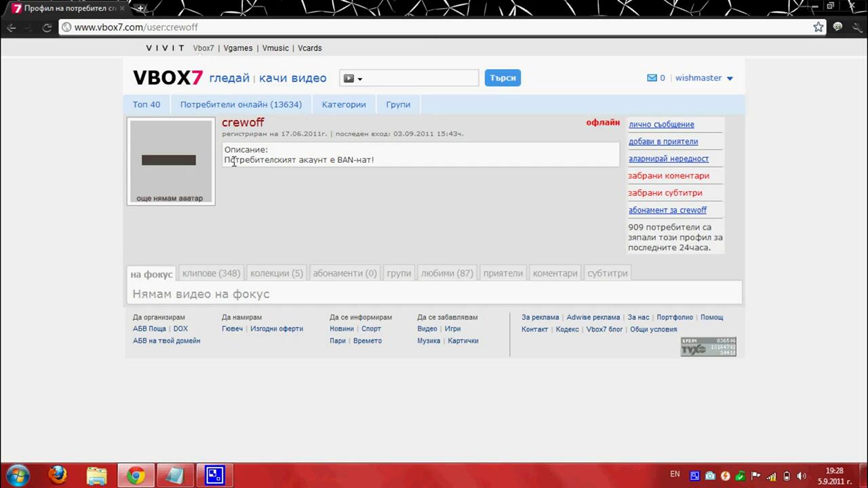This screenshot has width=868, height=488.
Task: Click the VBOX7 logo
Action: click(x=167, y=78)
